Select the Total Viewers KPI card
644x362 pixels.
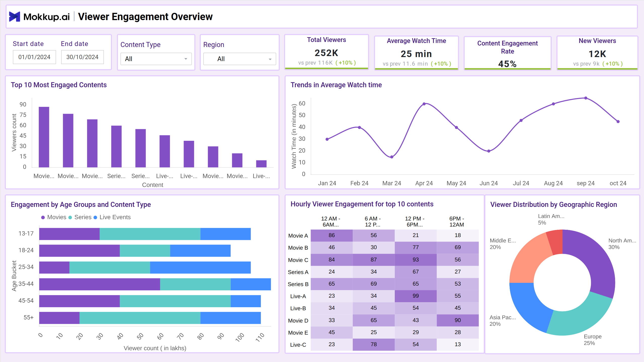pos(327,52)
